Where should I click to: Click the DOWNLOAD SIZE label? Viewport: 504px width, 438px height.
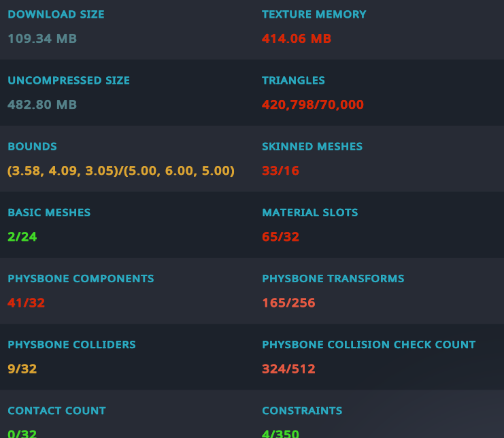pos(56,14)
